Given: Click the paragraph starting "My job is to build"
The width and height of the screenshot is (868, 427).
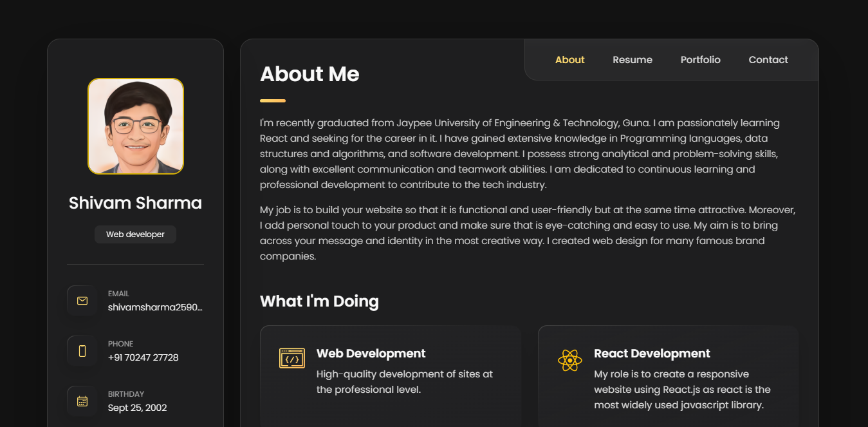Looking at the screenshot, I should (x=528, y=233).
